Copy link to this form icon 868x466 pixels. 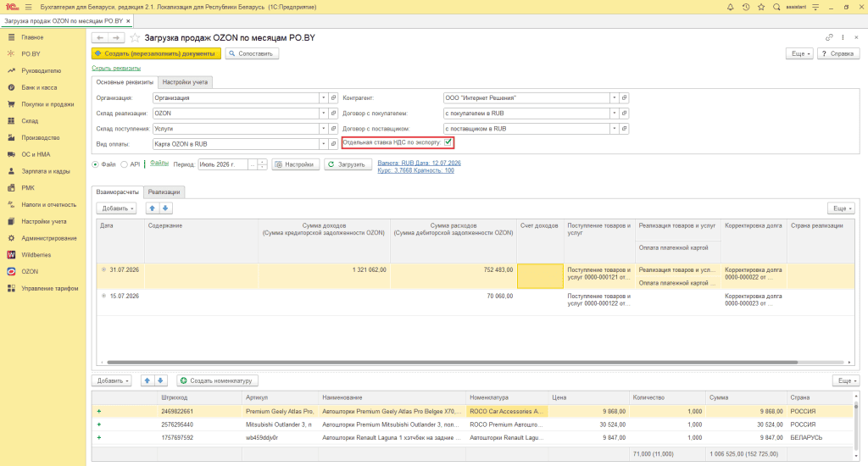click(829, 37)
